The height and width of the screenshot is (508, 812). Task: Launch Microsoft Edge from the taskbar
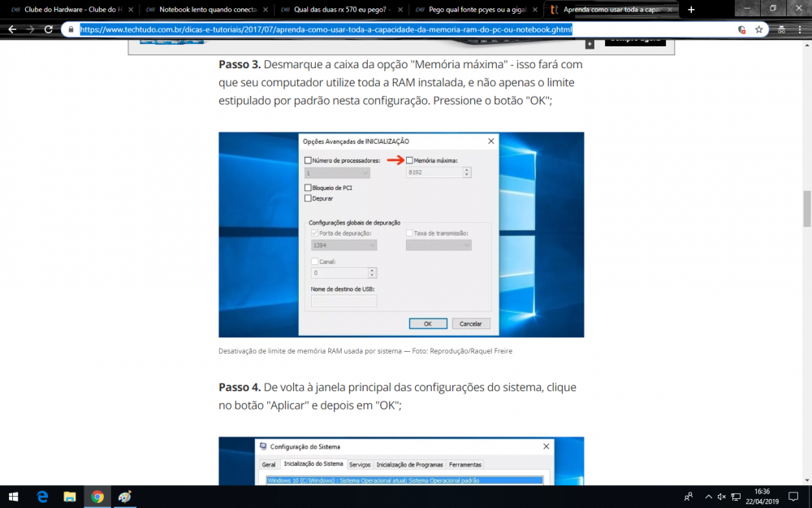41,497
